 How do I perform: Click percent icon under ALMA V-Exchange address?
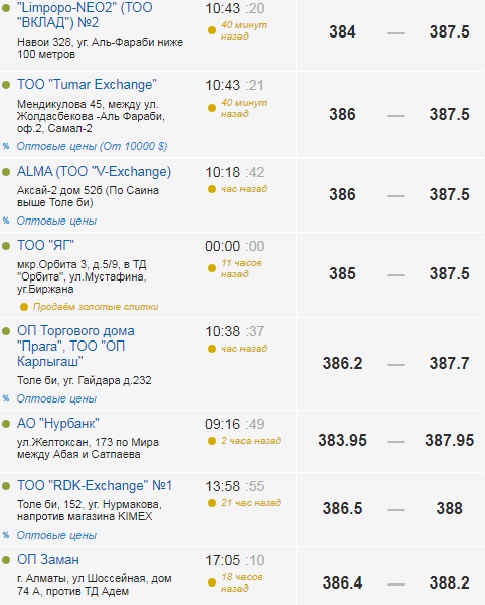point(6,221)
